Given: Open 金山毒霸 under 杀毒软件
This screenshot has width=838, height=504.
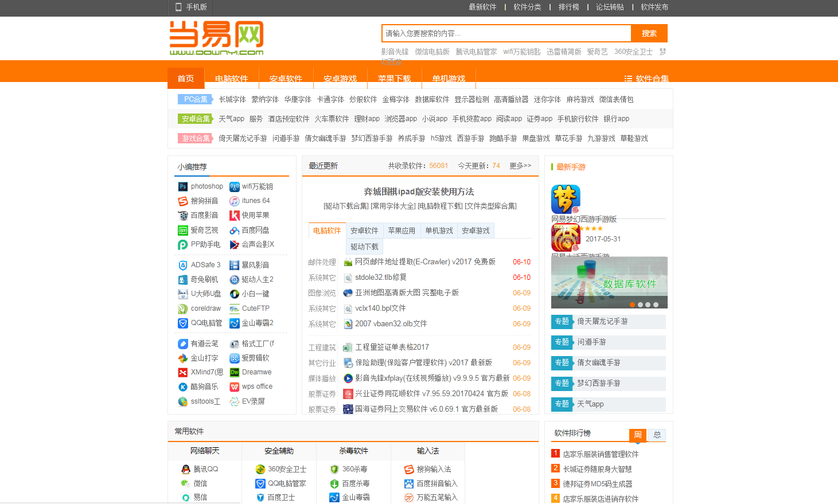Looking at the screenshot, I should click(x=334, y=497).
